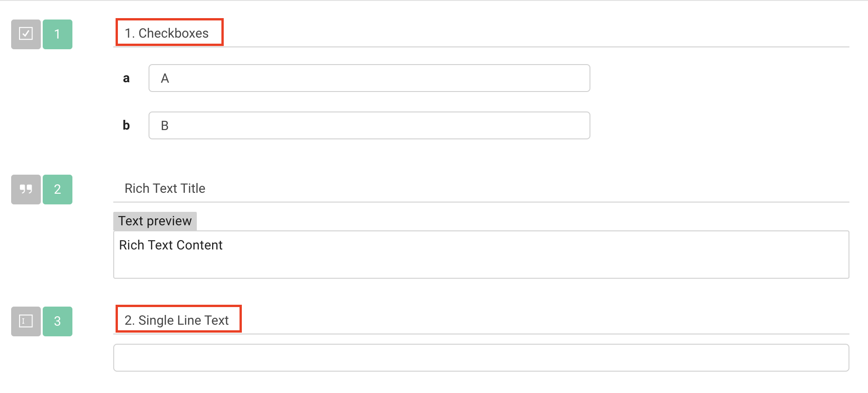This screenshot has width=868, height=393.
Task: Select the letter a option label
Action: 126,78
